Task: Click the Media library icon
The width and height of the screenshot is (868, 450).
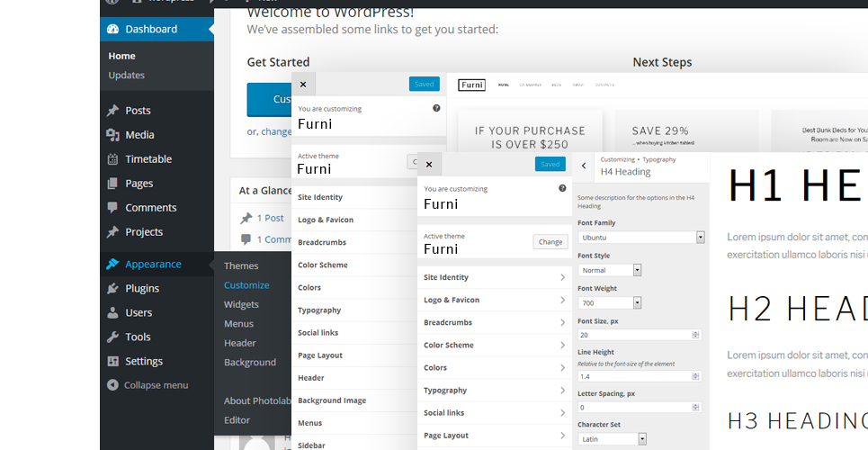Action: [112, 135]
